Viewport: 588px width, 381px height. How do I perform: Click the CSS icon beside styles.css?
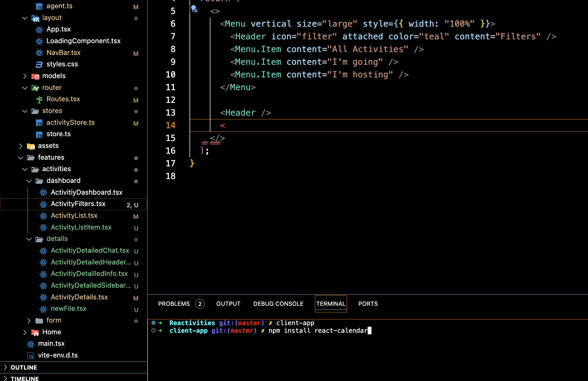coord(39,65)
